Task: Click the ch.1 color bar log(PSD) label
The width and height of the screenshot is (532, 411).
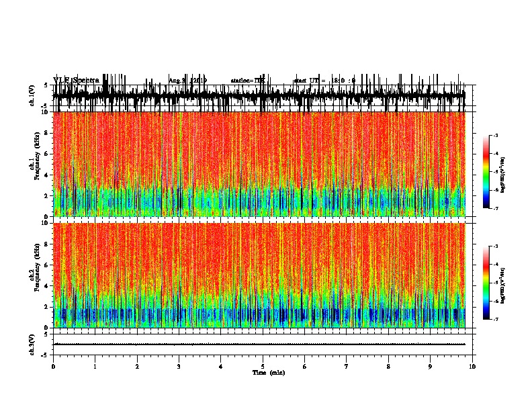Action: [x=502, y=175]
